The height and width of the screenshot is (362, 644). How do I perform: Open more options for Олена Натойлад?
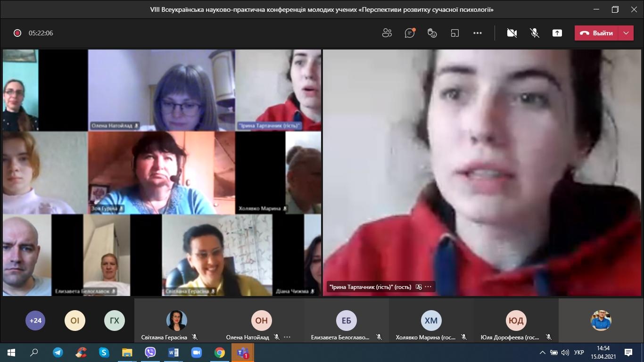click(287, 337)
